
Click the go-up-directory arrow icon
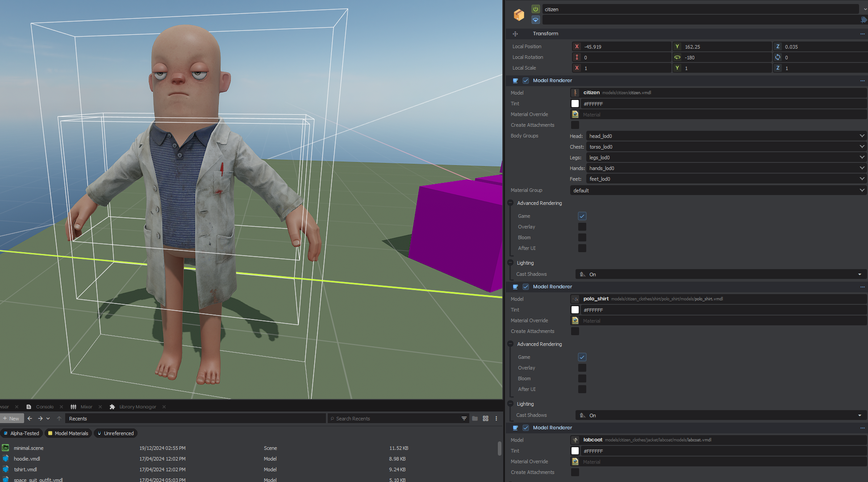pyautogui.click(x=59, y=419)
